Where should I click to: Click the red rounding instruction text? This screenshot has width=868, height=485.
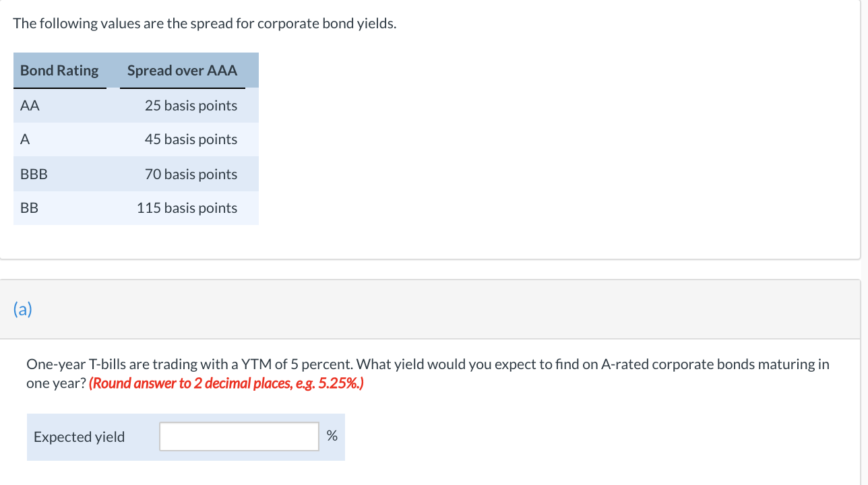(x=226, y=384)
